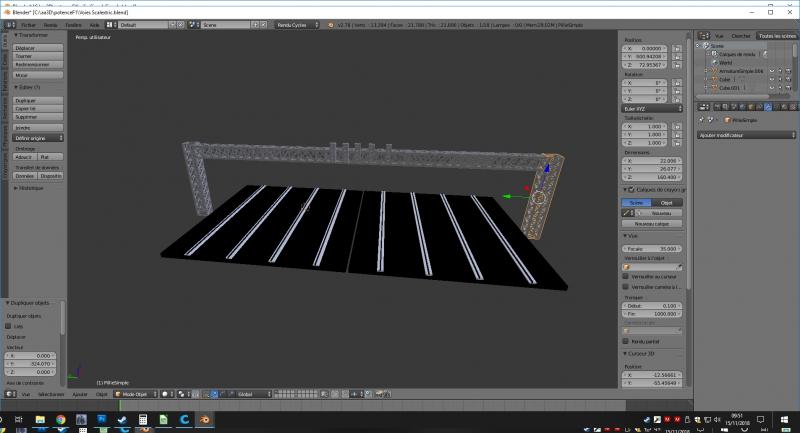Toggle visibility eye of ArmatureSimple.006

tap(770, 71)
